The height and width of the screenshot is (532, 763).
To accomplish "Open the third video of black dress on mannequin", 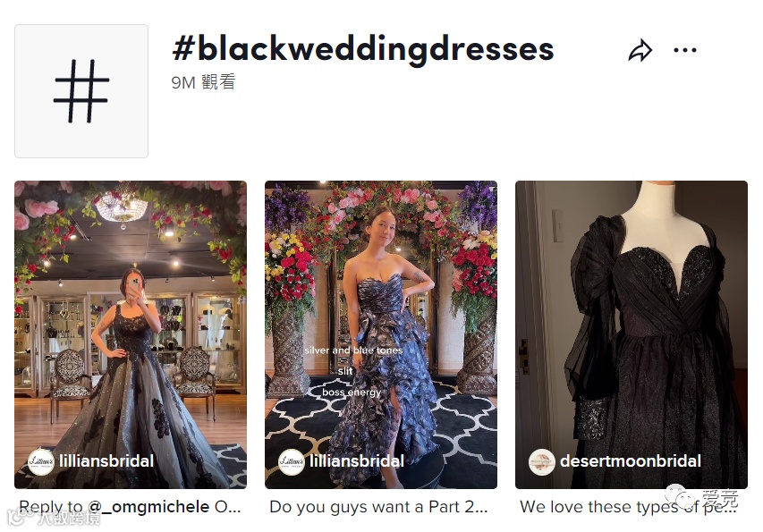I will point(632,334).
